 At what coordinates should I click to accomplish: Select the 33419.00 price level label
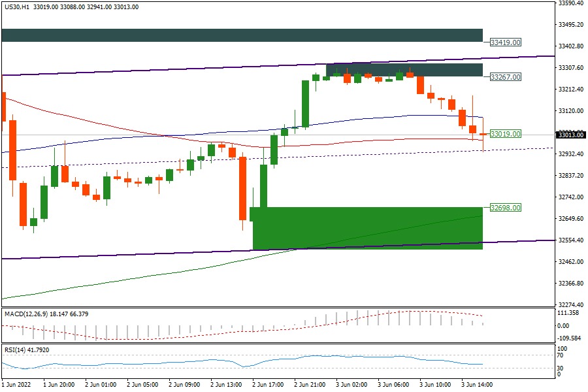click(506, 42)
